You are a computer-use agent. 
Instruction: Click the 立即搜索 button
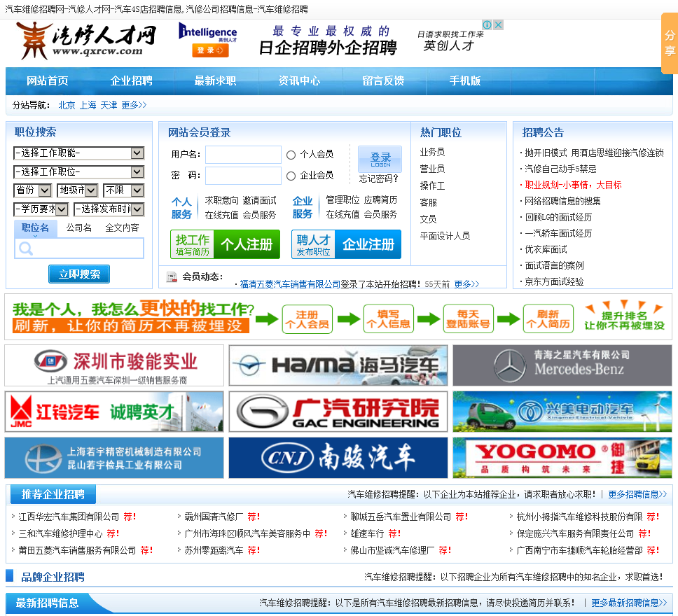coord(79,274)
